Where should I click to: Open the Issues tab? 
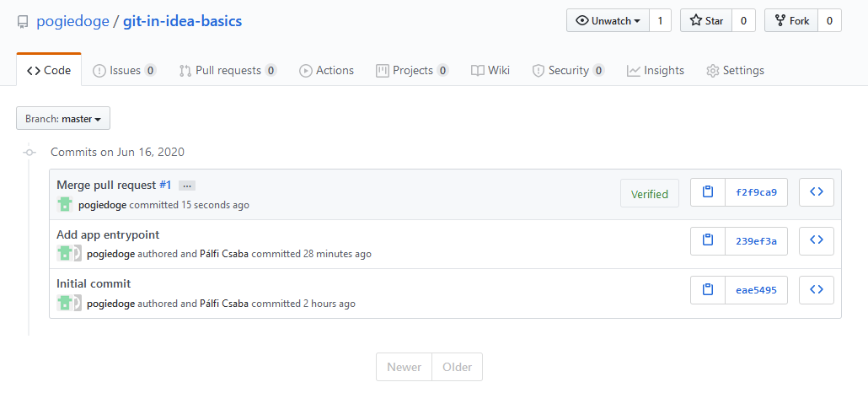point(125,70)
